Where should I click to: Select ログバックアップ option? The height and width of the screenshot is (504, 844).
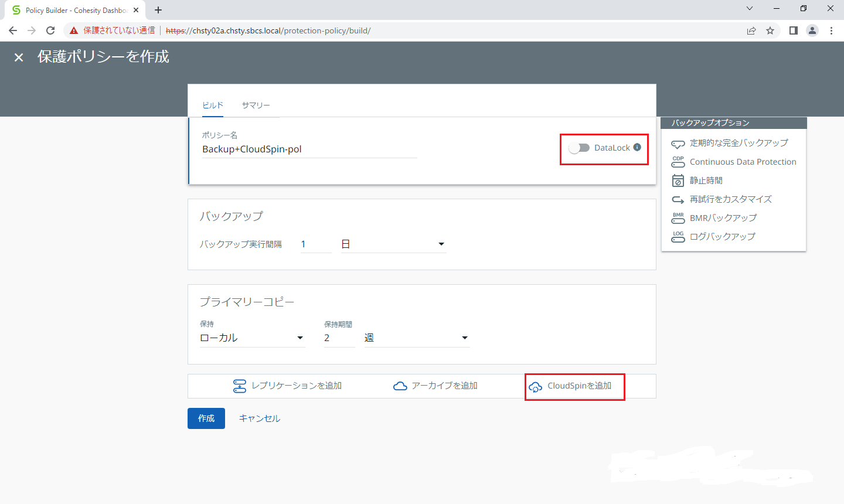click(714, 237)
